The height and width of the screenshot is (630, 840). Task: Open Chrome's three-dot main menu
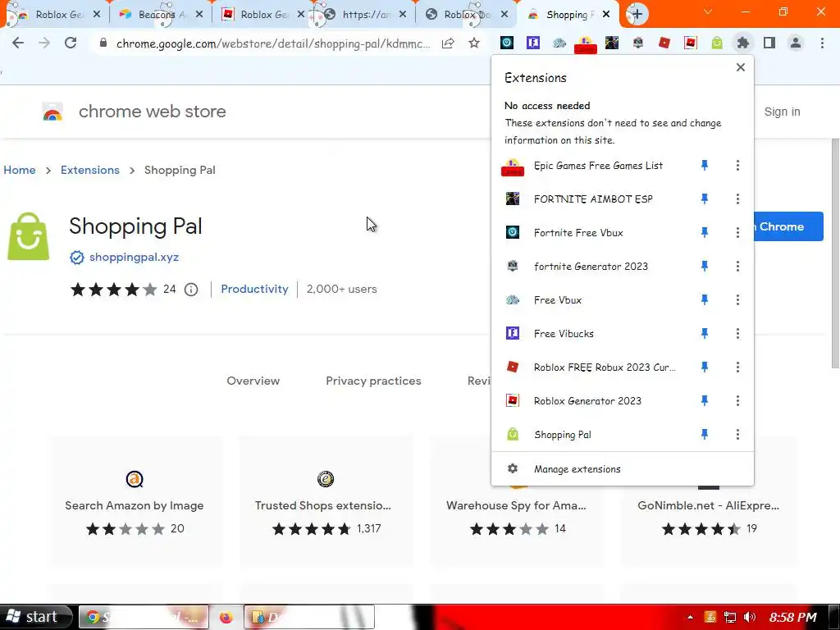822,43
